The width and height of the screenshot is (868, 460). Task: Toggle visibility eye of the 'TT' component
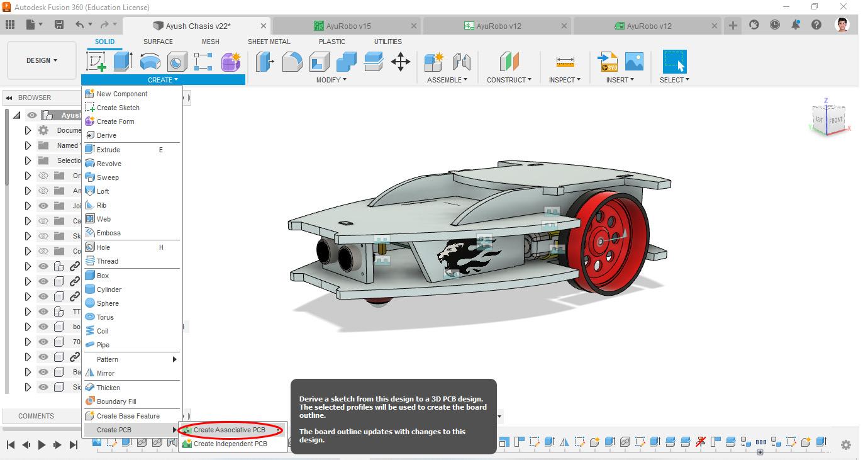43,311
